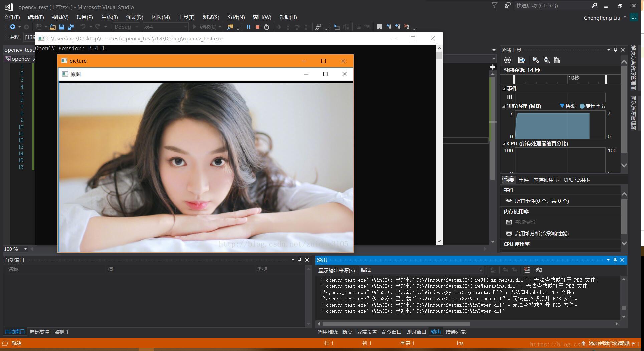Open the 工具(T) menu
Screen dimensions: 644x351
[x=186, y=17]
